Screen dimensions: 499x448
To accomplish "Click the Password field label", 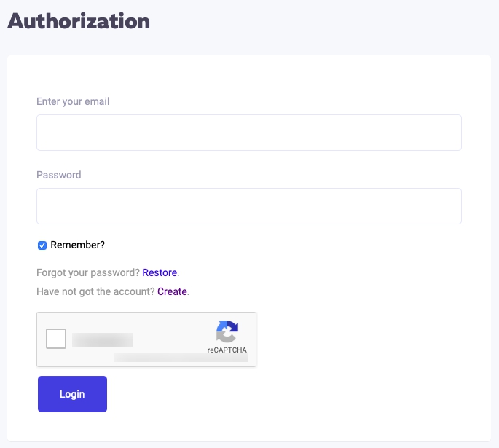I will point(59,175).
